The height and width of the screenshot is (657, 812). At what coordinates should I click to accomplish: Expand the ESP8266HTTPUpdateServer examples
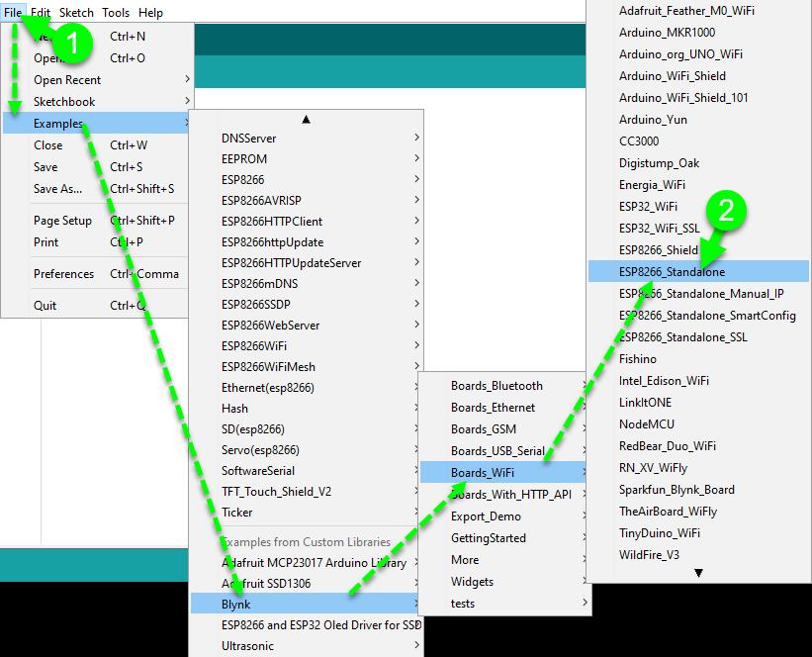(306, 262)
